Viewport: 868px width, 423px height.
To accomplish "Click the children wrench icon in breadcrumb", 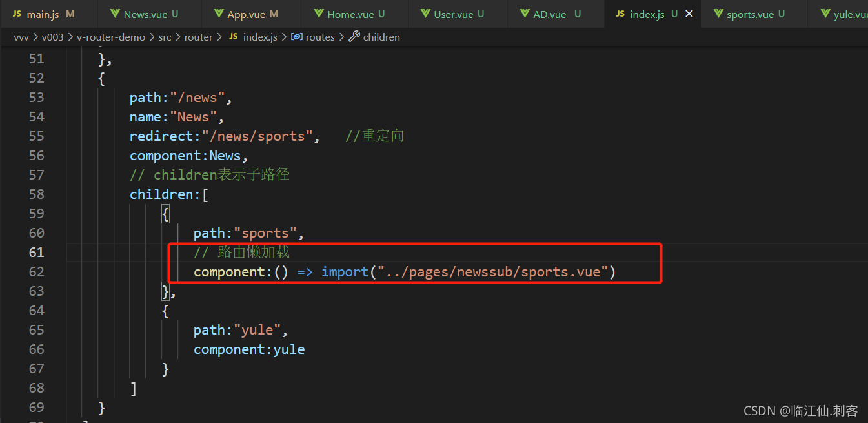I will pos(354,37).
